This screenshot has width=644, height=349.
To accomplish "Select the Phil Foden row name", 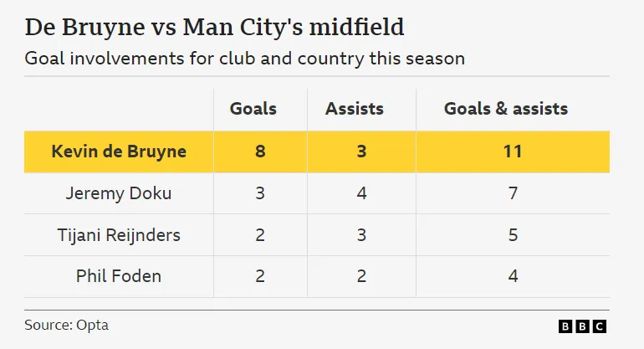I will tap(119, 276).
